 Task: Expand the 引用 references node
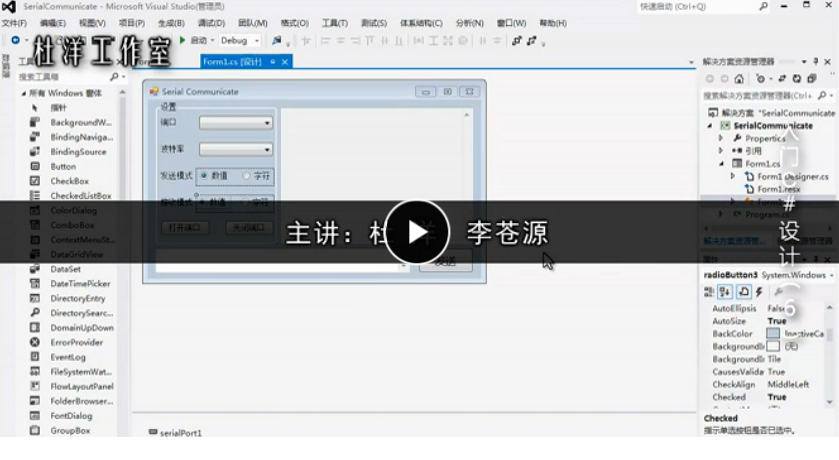[x=721, y=151]
